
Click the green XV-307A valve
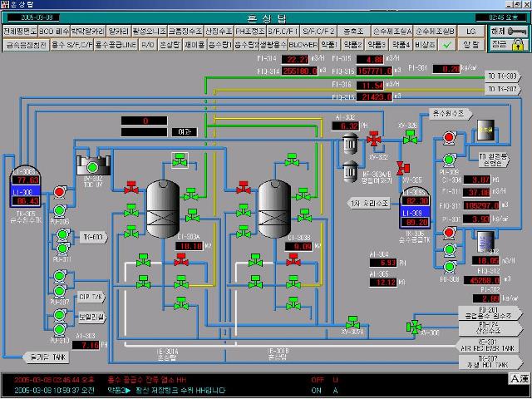point(352,323)
